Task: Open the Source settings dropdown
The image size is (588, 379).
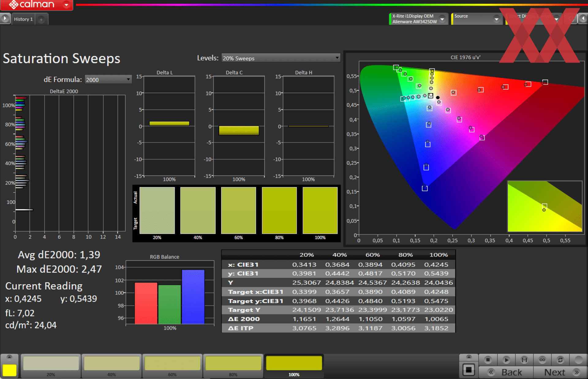Action: (x=496, y=19)
